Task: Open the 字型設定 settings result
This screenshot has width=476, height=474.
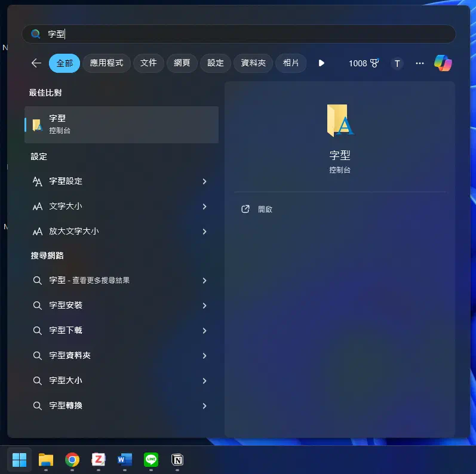Action: point(121,181)
